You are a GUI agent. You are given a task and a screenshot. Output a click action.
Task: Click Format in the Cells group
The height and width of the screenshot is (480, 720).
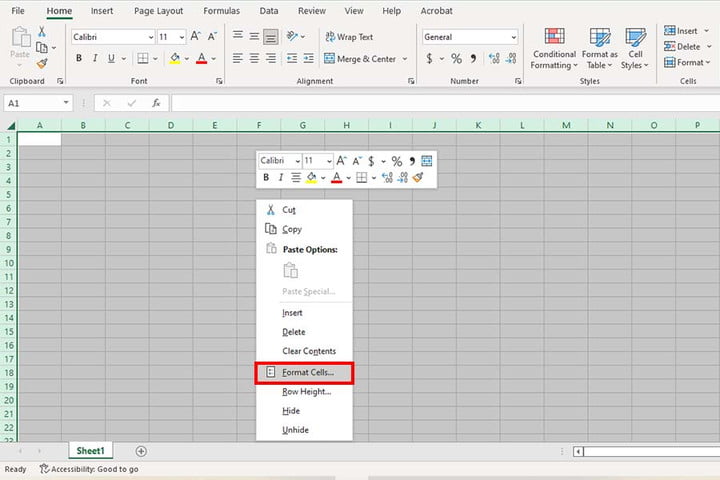coord(687,62)
